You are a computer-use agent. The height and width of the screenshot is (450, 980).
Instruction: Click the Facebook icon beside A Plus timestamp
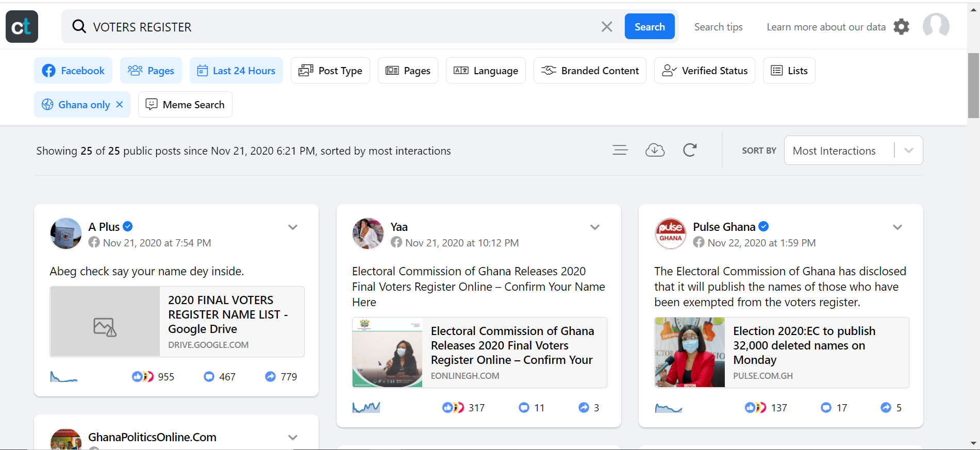(94, 242)
